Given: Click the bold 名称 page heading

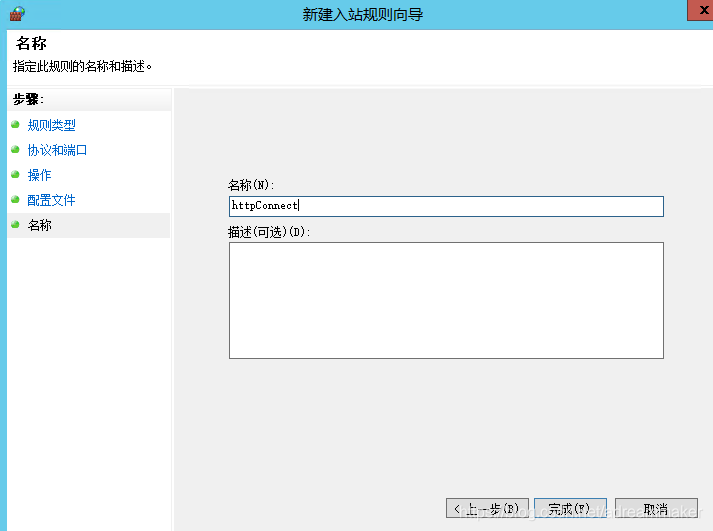Looking at the screenshot, I should pyautogui.click(x=31, y=44).
